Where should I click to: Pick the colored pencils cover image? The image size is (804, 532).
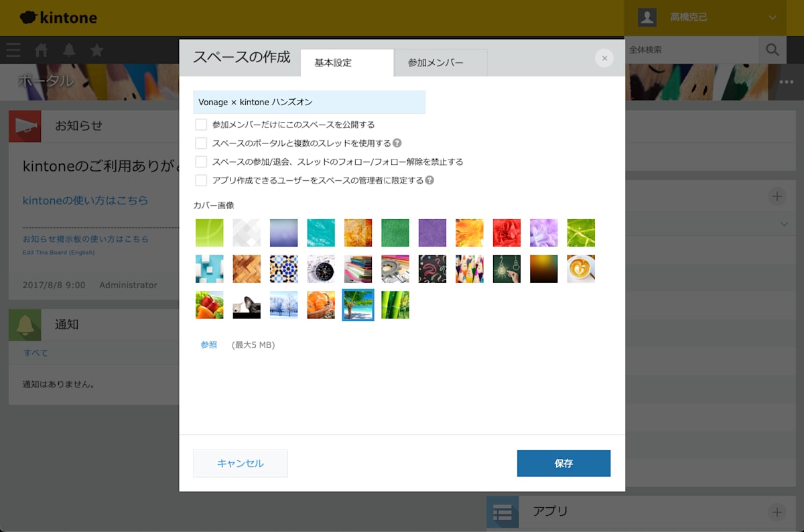[x=470, y=269]
